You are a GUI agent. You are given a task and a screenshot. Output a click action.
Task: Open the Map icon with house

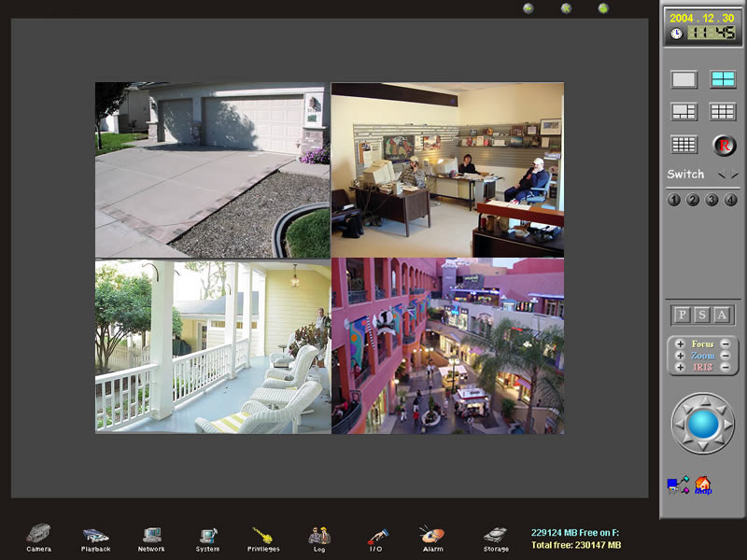point(703,485)
